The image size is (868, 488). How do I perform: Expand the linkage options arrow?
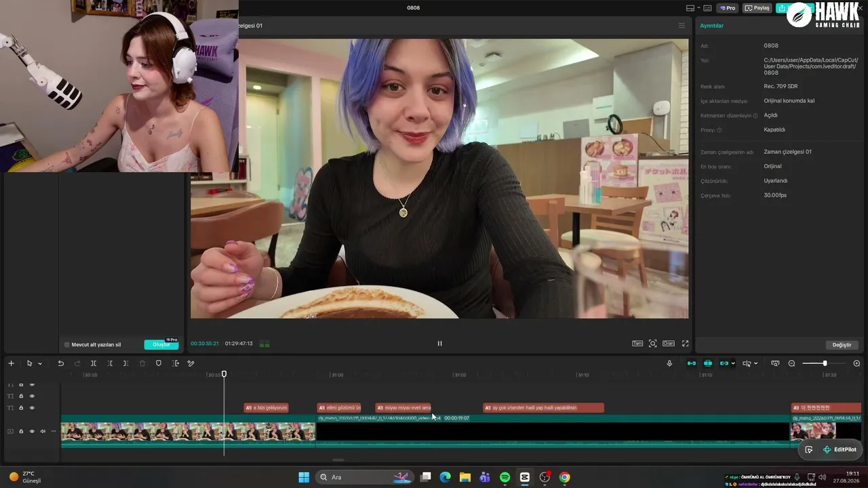[733, 363]
